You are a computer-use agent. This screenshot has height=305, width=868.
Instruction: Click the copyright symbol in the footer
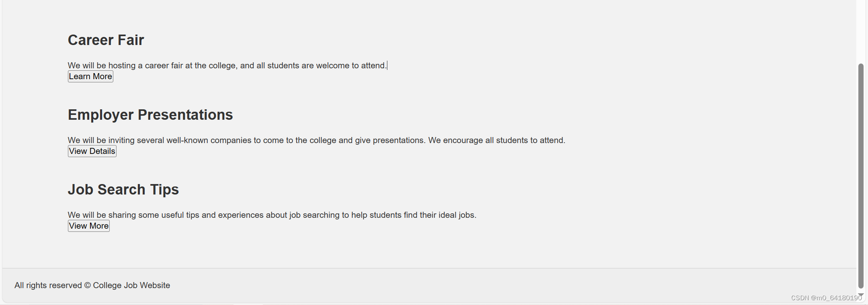click(x=88, y=285)
